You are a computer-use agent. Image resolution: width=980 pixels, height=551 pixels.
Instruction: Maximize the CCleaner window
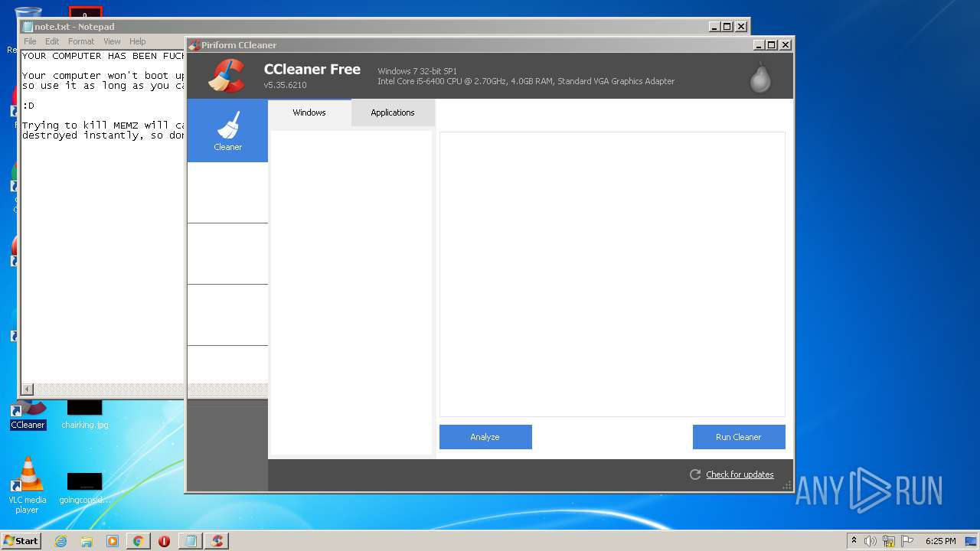[772, 45]
